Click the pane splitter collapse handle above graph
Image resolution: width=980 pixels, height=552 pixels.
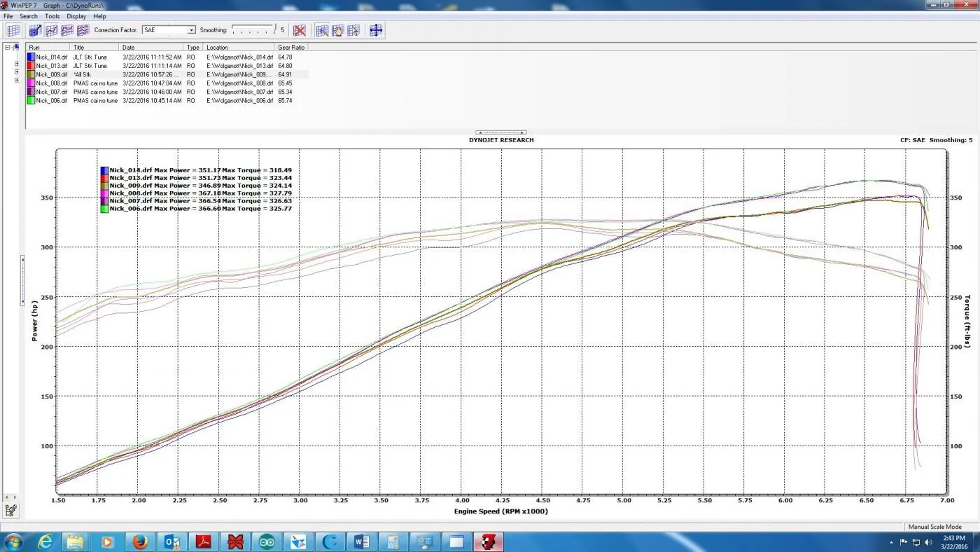click(501, 132)
